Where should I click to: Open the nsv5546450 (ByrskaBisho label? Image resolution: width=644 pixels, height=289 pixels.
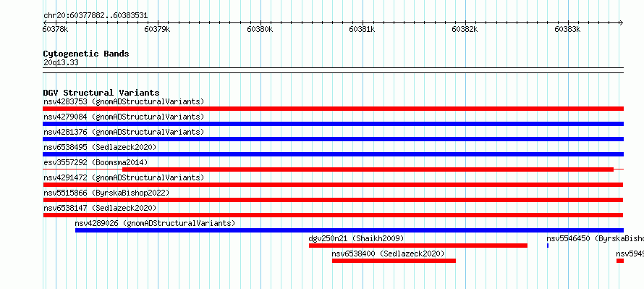(595, 238)
